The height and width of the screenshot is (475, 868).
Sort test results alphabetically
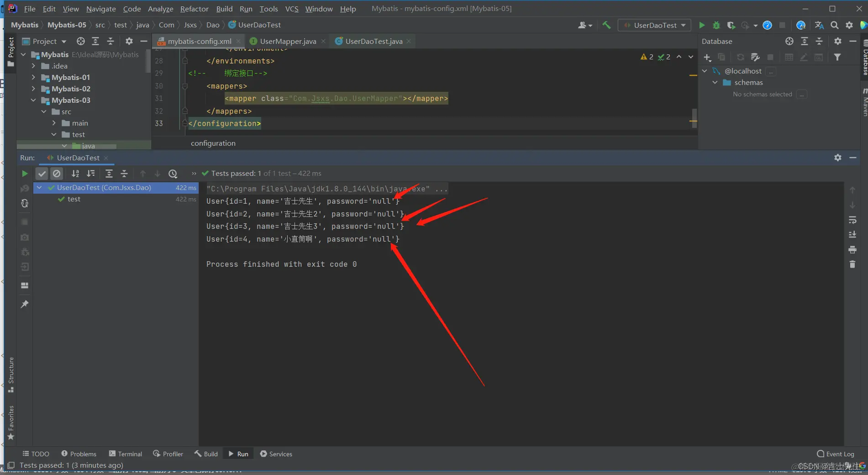(x=75, y=174)
